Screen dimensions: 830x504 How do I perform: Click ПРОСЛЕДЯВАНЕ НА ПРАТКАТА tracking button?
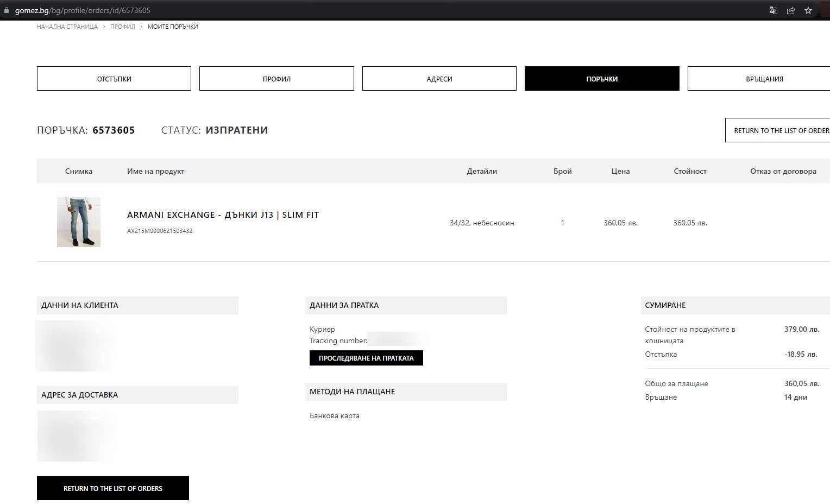tap(366, 358)
